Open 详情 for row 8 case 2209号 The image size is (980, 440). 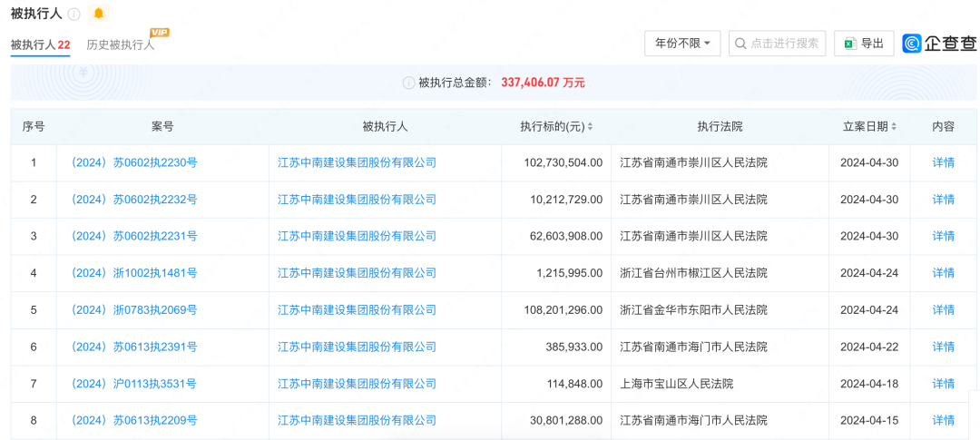pos(943,421)
